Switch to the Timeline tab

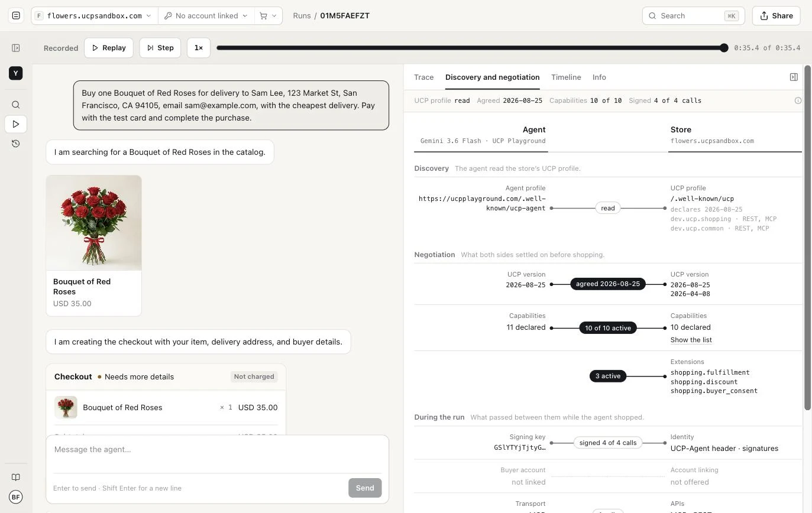tap(566, 77)
